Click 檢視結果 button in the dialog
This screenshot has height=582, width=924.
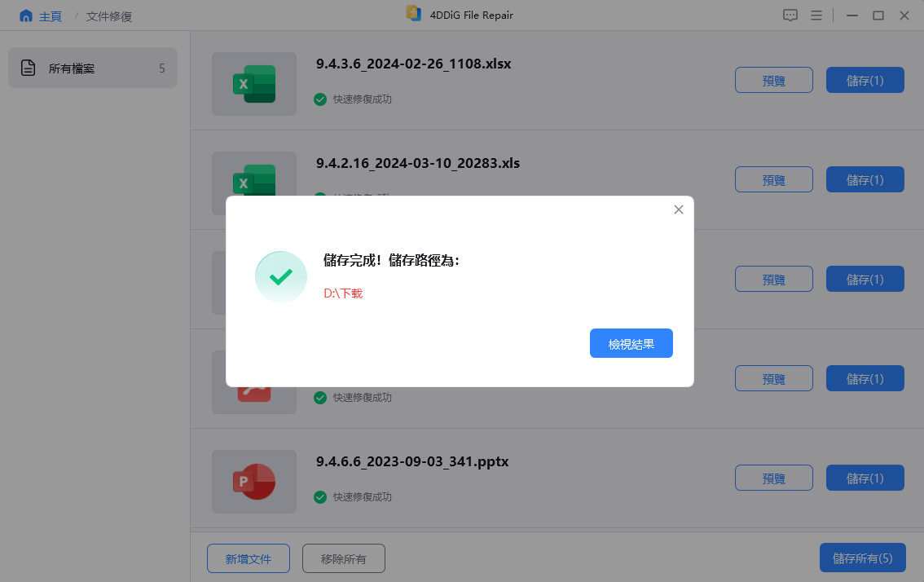(631, 343)
